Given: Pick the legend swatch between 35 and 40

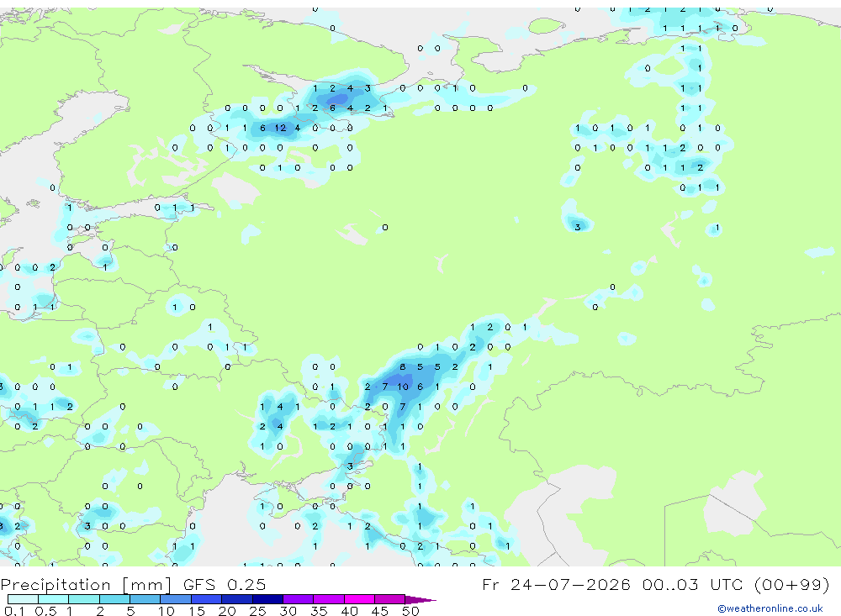Looking at the screenshot, I should 329,599.
